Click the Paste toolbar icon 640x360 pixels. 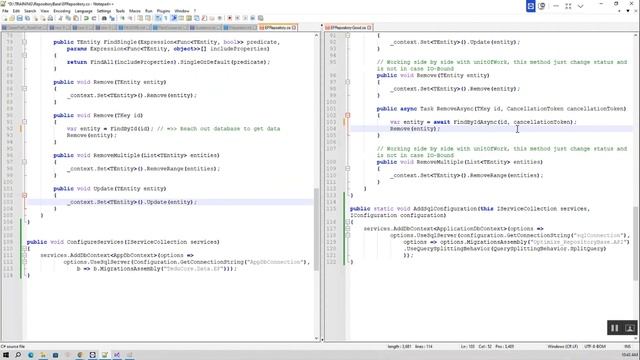[76, 18]
